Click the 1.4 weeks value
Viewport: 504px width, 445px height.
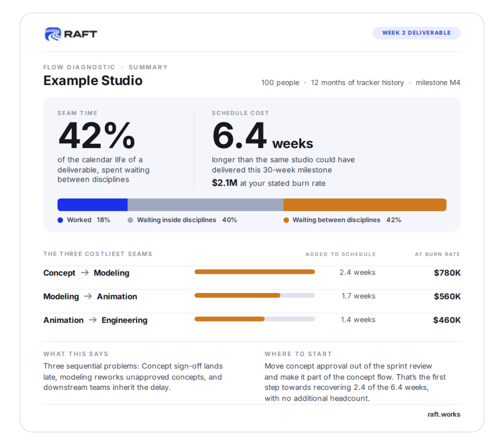358,319
